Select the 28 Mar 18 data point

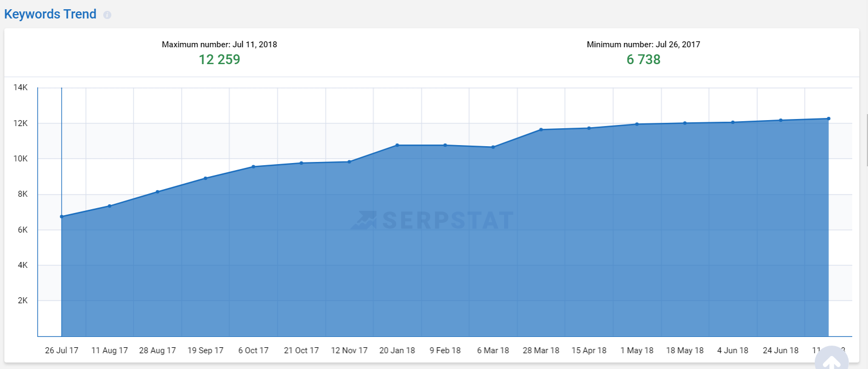tap(541, 130)
